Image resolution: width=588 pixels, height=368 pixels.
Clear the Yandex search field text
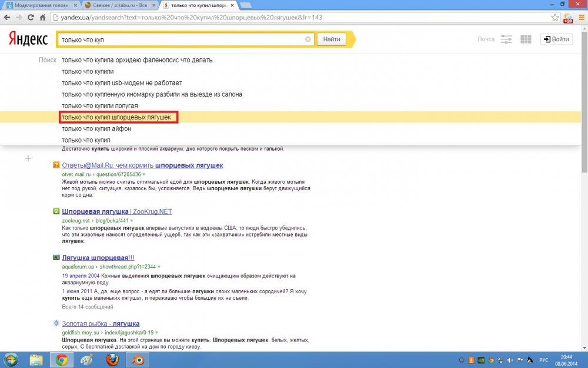click(x=308, y=39)
